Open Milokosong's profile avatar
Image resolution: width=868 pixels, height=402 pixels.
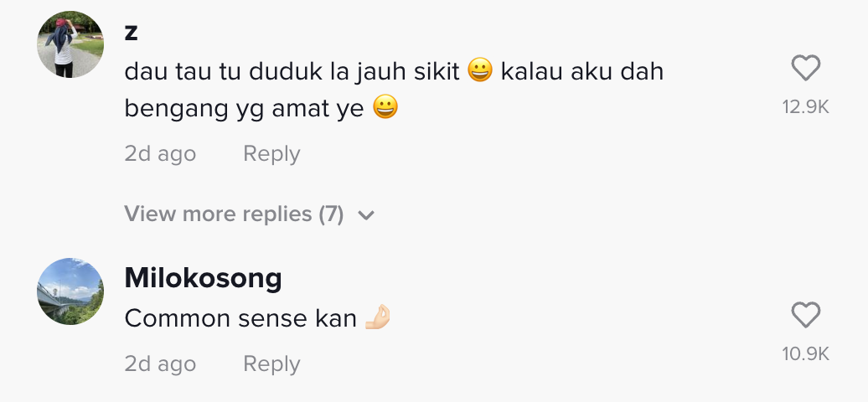[70, 291]
